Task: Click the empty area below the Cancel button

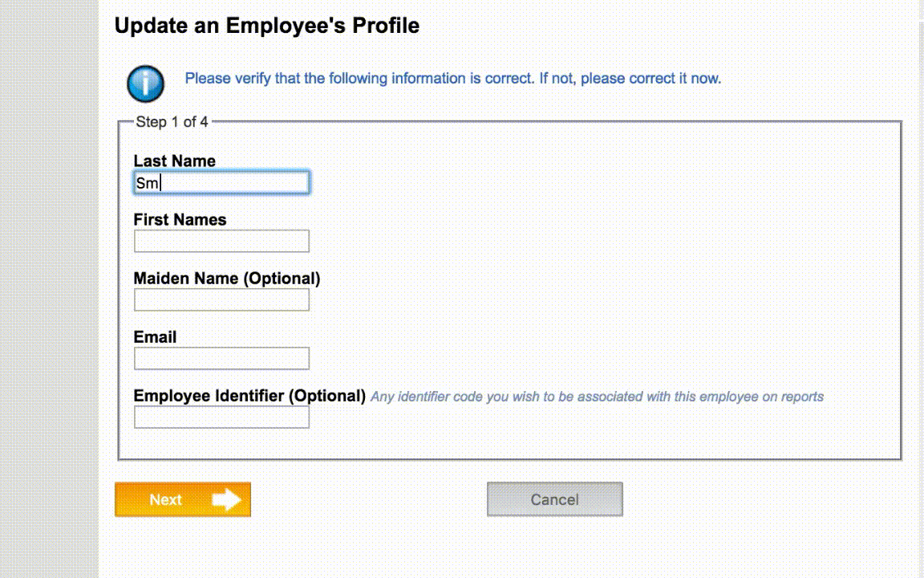Action: point(554,548)
